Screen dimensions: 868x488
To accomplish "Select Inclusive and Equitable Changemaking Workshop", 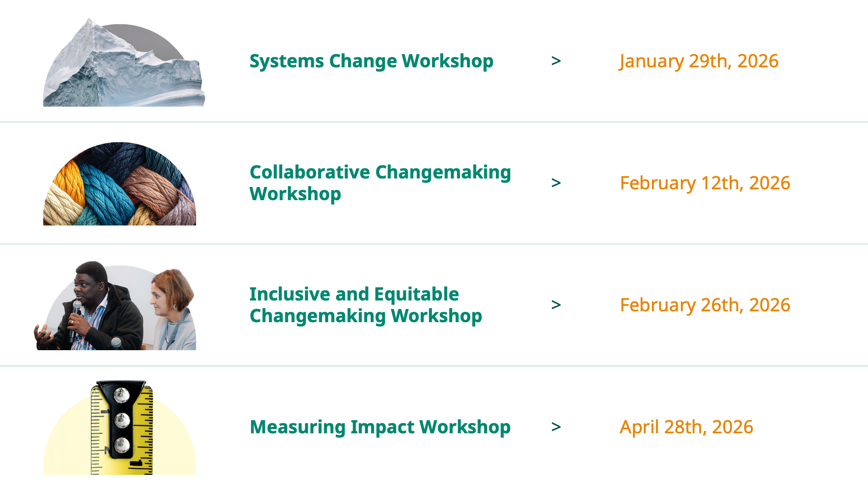I will click(x=366, y=305).
